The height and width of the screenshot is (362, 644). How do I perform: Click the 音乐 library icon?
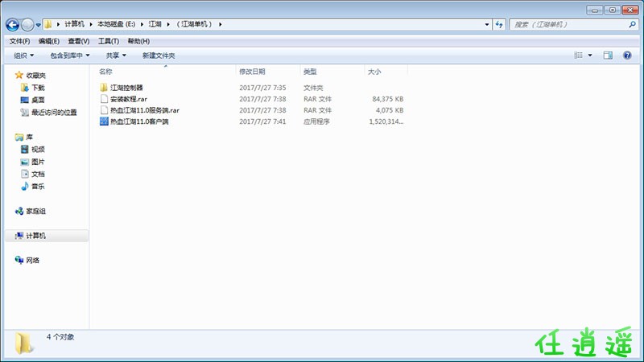(25, 187)
